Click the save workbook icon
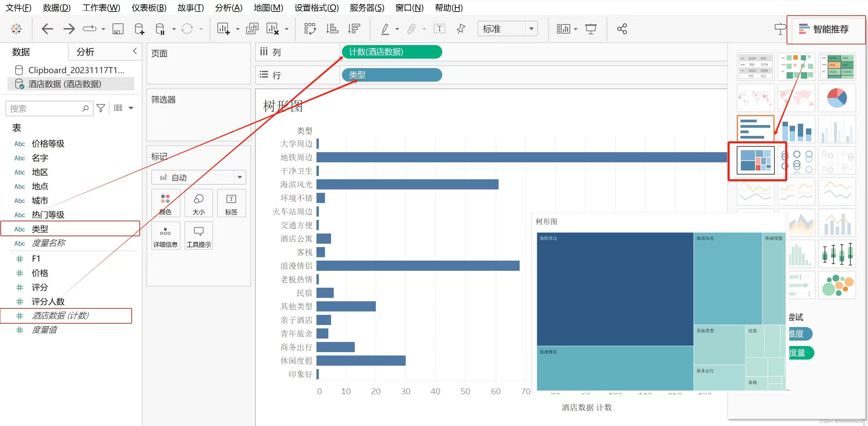868x426 pixels. tap(118, 29)
